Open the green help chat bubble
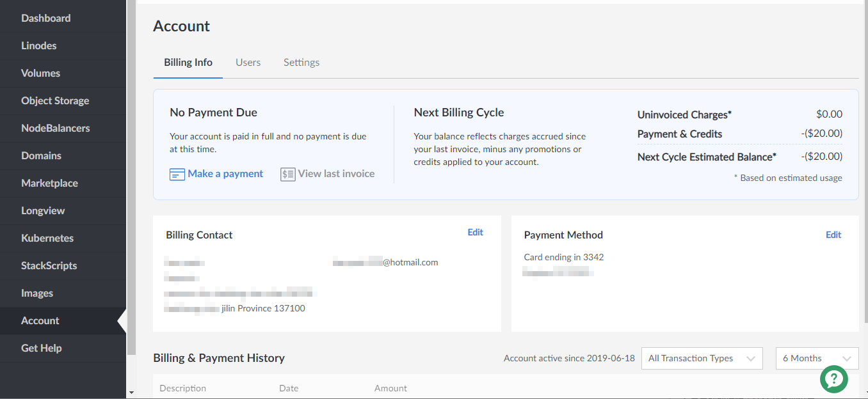Screen dimensions: 868x399 [x=833, y=379]
